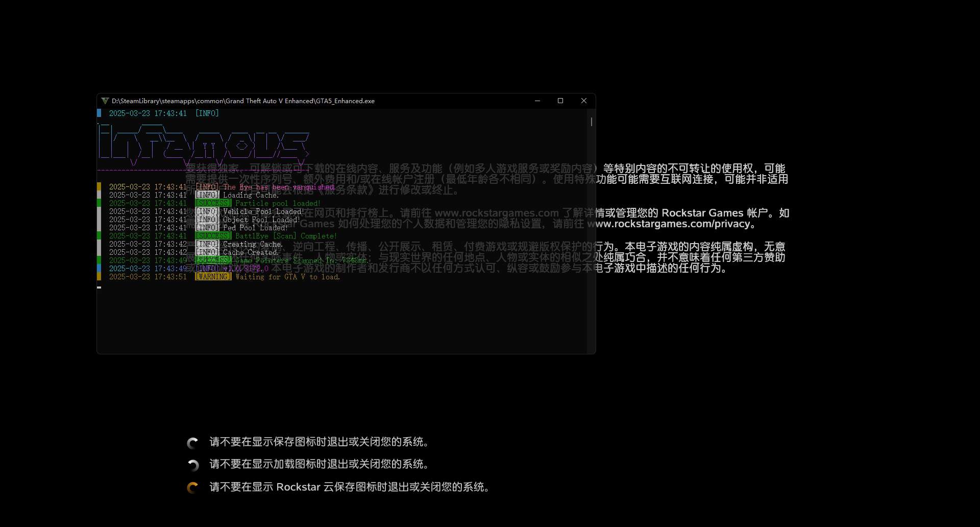This screenshot has width=980, height=527.
Task: Click the green [SUCCESS] tag on BattlEye line
Action: click(213, 235)
